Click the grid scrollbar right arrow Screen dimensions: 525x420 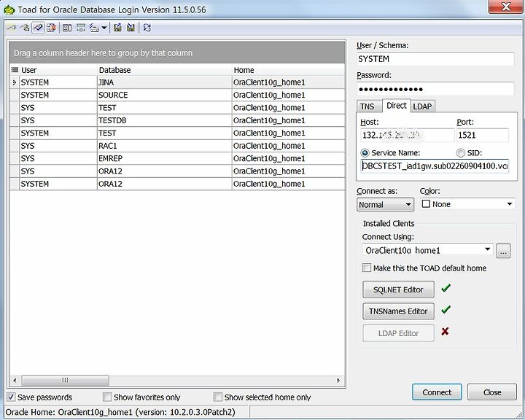pos(338,380)
